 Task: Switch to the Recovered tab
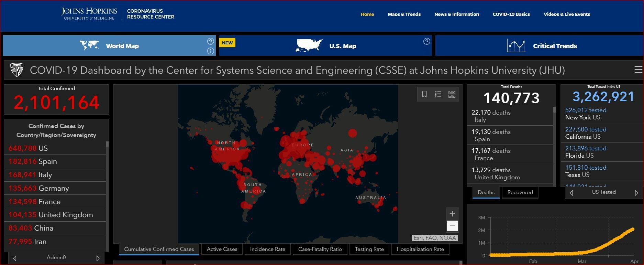coord(520,192)
